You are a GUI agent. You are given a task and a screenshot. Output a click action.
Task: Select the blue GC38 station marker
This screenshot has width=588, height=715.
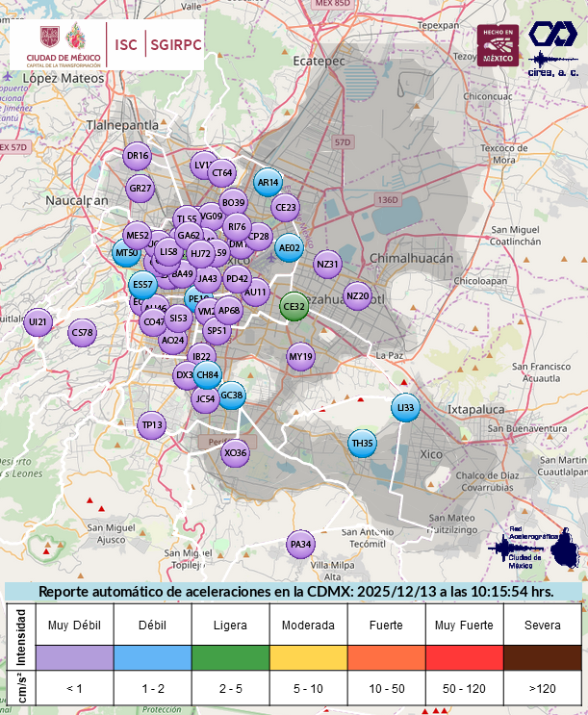(x=232, y=395)
